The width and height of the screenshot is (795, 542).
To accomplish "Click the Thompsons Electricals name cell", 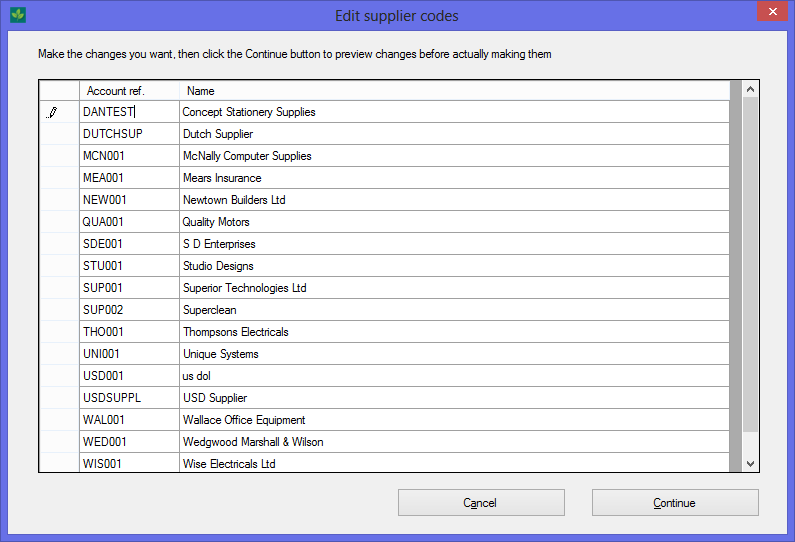I will (x=454, y=332).
